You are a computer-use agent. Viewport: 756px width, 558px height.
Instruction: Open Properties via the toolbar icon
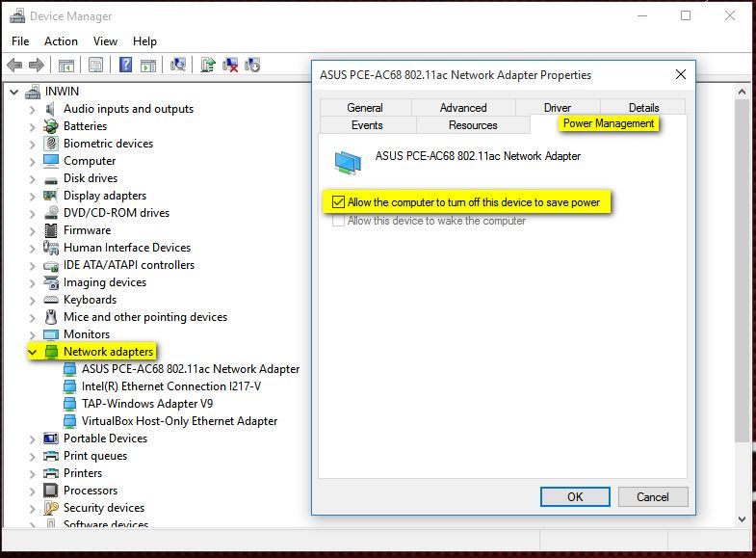click(95, 65)
